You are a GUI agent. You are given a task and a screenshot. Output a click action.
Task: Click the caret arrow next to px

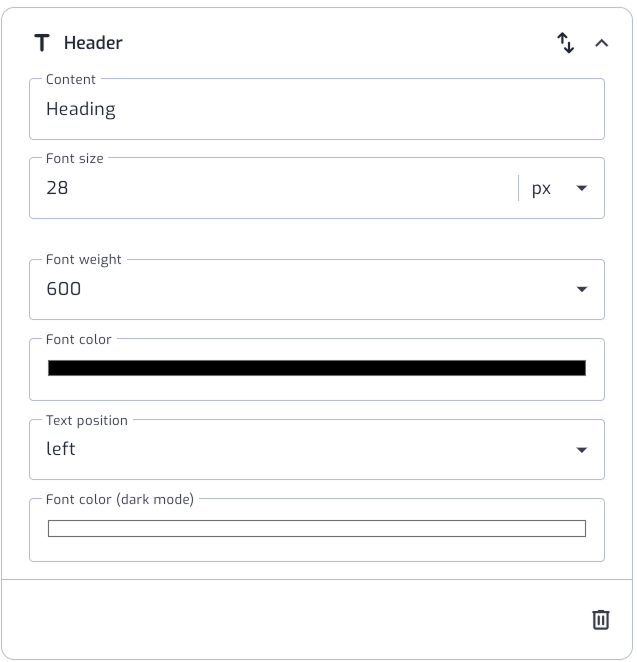(x=582, y=188)
